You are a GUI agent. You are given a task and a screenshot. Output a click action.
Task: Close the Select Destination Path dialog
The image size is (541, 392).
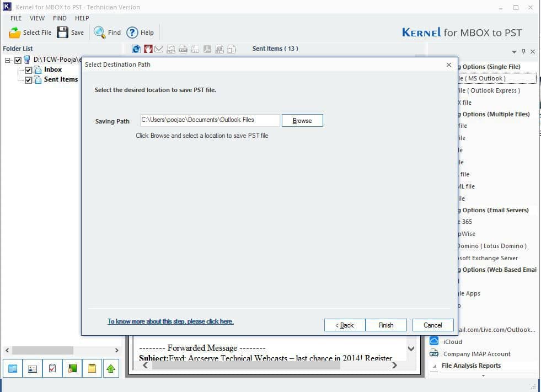pos(448,65)
